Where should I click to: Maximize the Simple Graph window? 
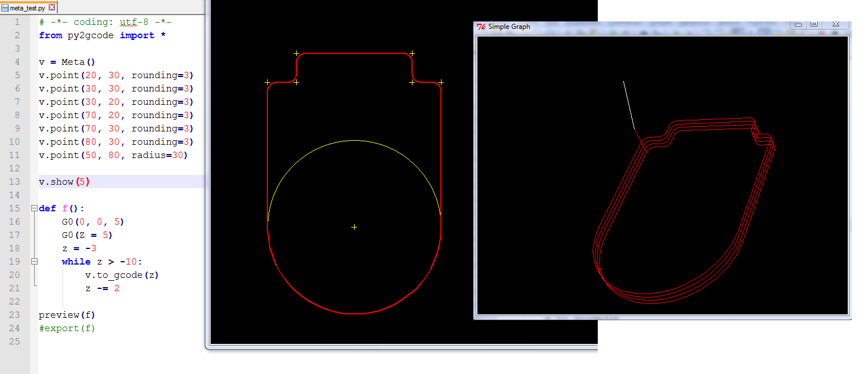tap(814, 24)
